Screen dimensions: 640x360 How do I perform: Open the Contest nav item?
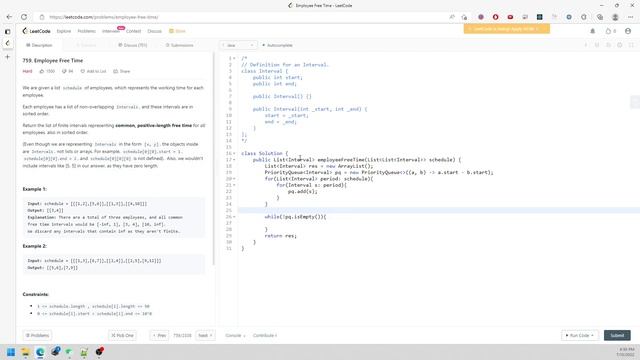pyautogui.click(x=133, y=31)
